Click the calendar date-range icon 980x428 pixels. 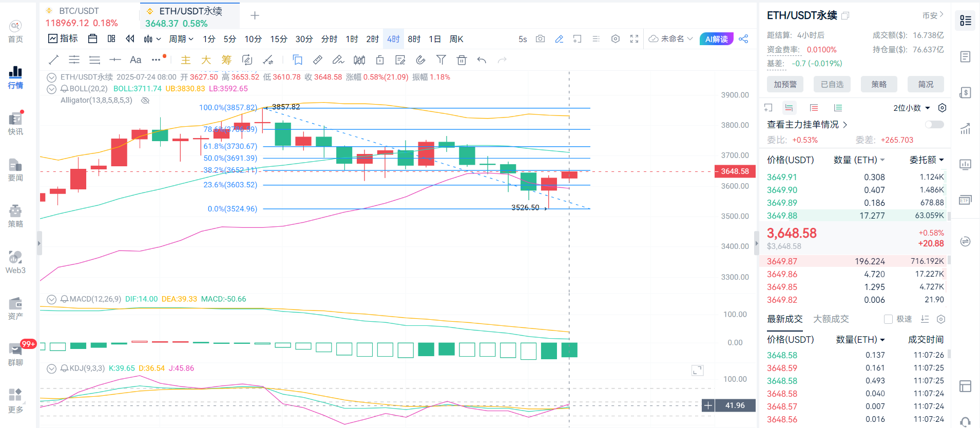[x=93, y=39]
